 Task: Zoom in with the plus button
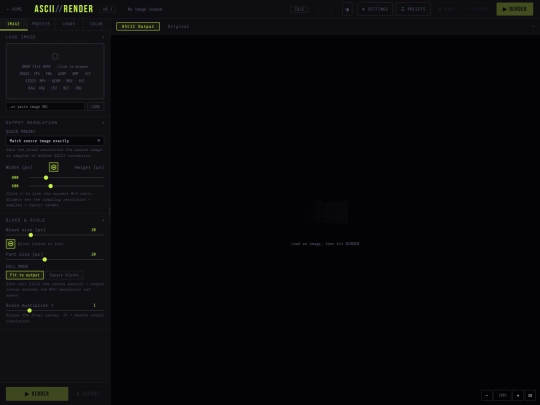[x=518, y=395]
